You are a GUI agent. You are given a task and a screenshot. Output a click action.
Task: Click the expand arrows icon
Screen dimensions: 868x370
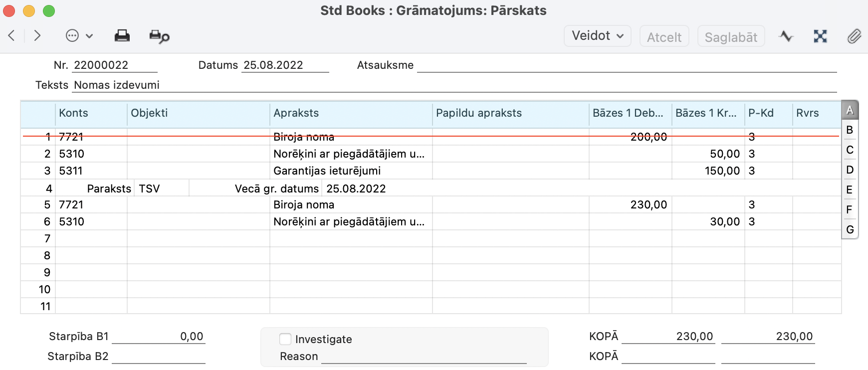pyautogui.click(x=820, y=36)
